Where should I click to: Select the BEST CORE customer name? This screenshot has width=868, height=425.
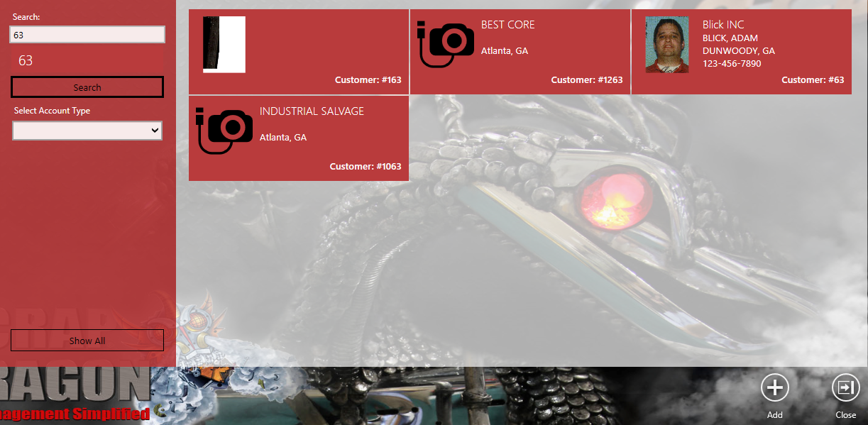coord(508,25)
